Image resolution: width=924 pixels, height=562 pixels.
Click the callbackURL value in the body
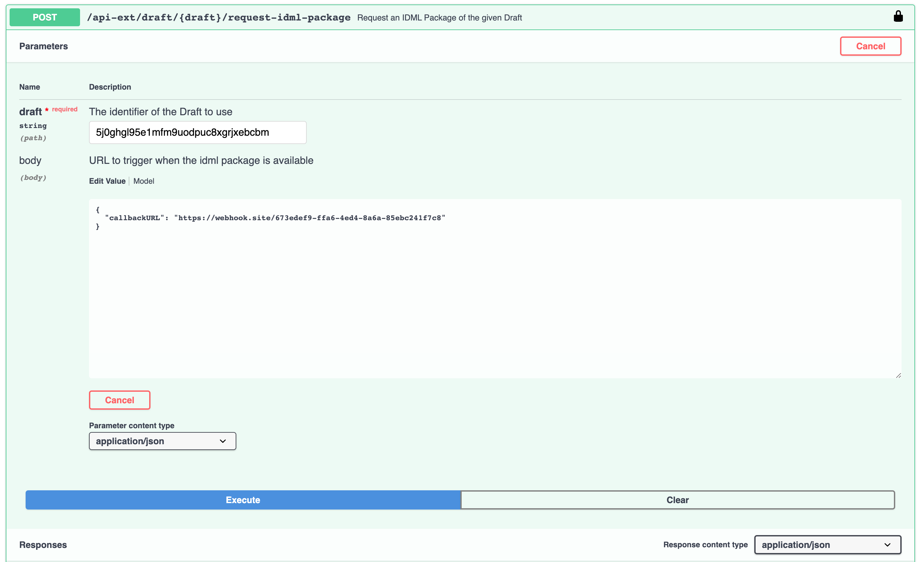coord(309,218)
